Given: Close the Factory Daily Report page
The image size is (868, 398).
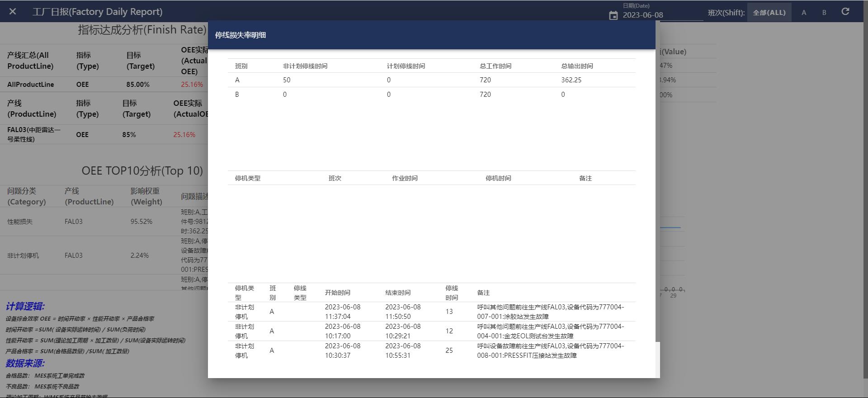Looking at the screenshot, I should 13,11.
